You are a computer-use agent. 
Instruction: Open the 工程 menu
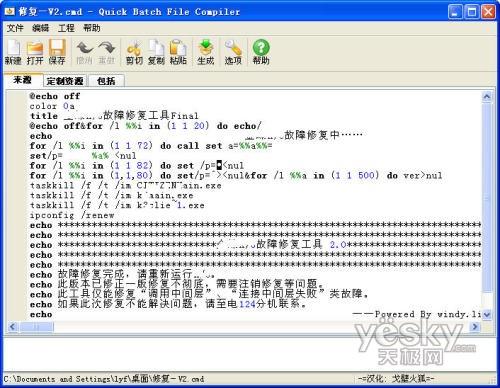pos(66,28)
